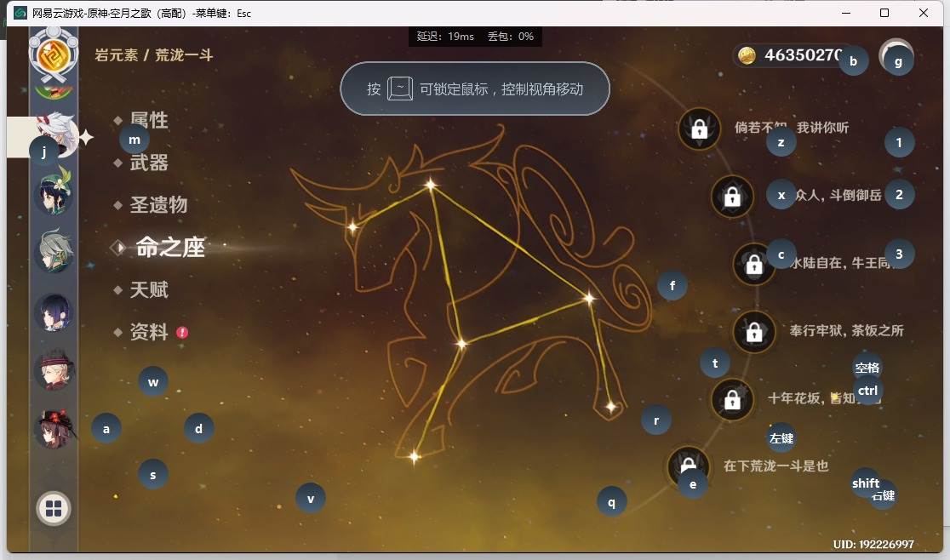Open the 天赋 talents tab
The image size is (950, 560).
point(149,289)
